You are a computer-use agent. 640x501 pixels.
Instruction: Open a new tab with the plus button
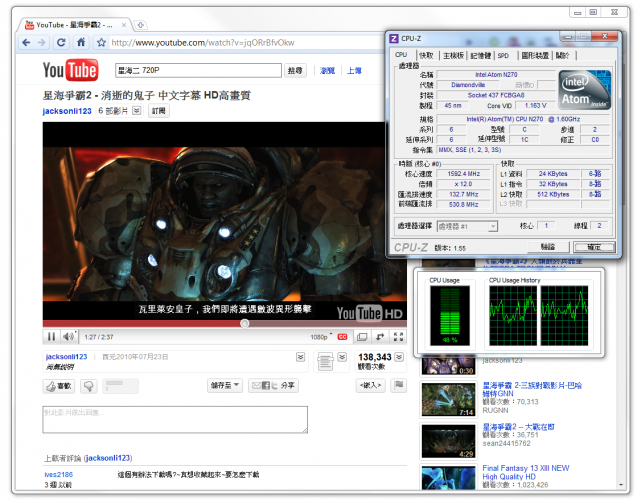(140, 25)
